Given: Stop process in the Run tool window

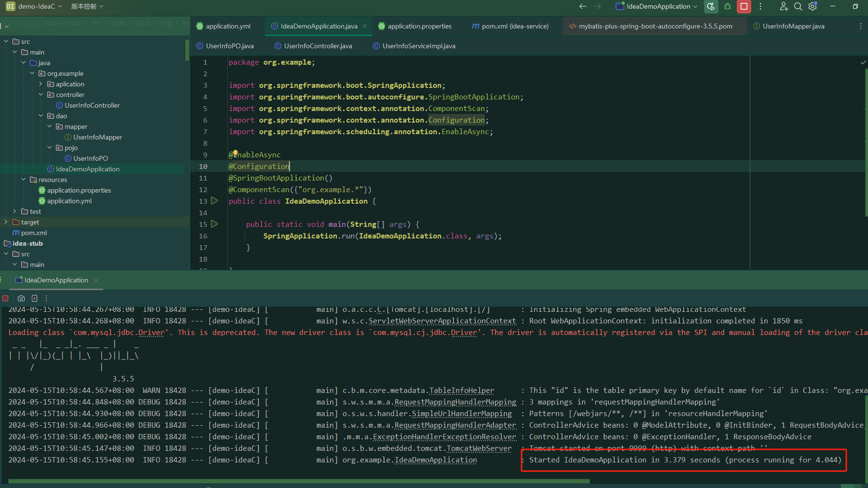Looking at the screenshot, I should 5,298.
